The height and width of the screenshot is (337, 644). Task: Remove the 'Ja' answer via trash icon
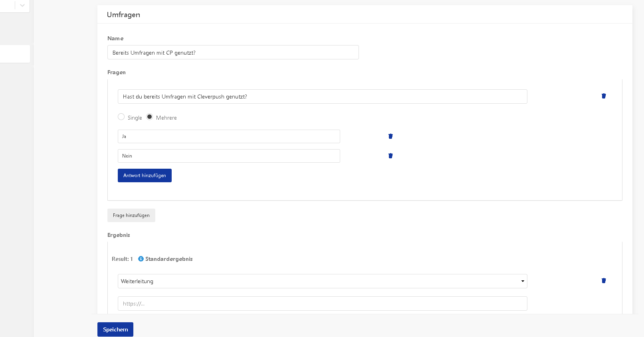390,136
